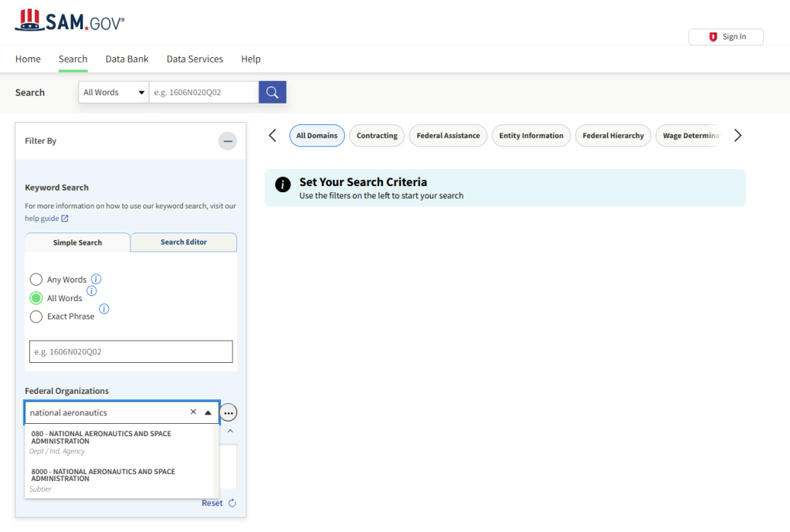Click the Sign In button
Viewport: 790px width, 532px height.
[726, 37]
